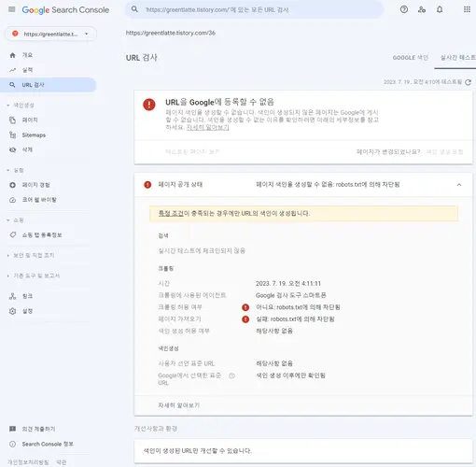Screen dimensions: 476x467
Task: Switch to the GOOGLE 색인 tab
Action: click(x=411, y=58)
